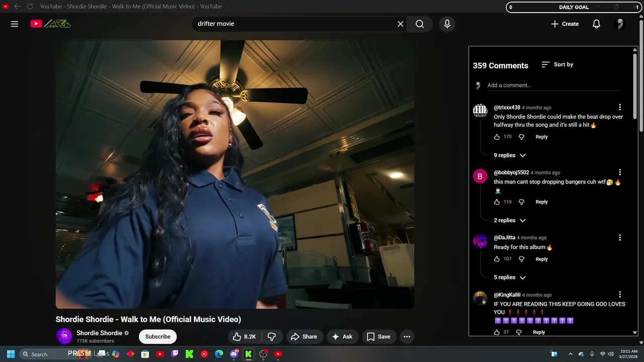Expand 2 replies under @bobbyoj5502
Screen dimensions: 644x362
click(x=509, y=220)
